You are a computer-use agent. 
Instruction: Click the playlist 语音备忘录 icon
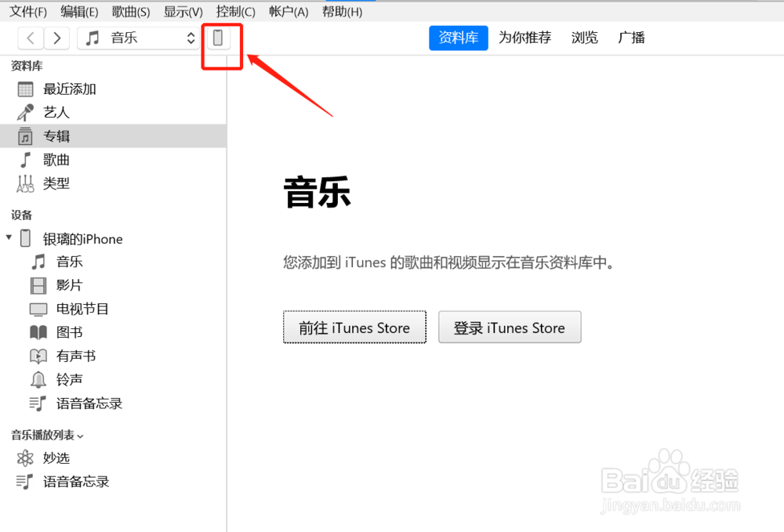[x=24, y=482]
